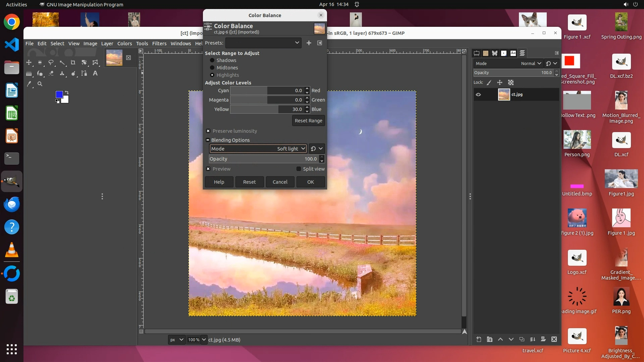The height and width of the screenshot is (362, 644).
Task: Enable the Split view checkbox
Action: tap(299, 169)
